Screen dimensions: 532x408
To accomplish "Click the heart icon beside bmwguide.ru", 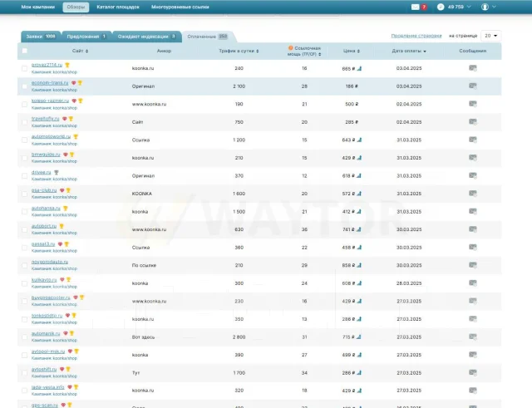I will point(66,155).
